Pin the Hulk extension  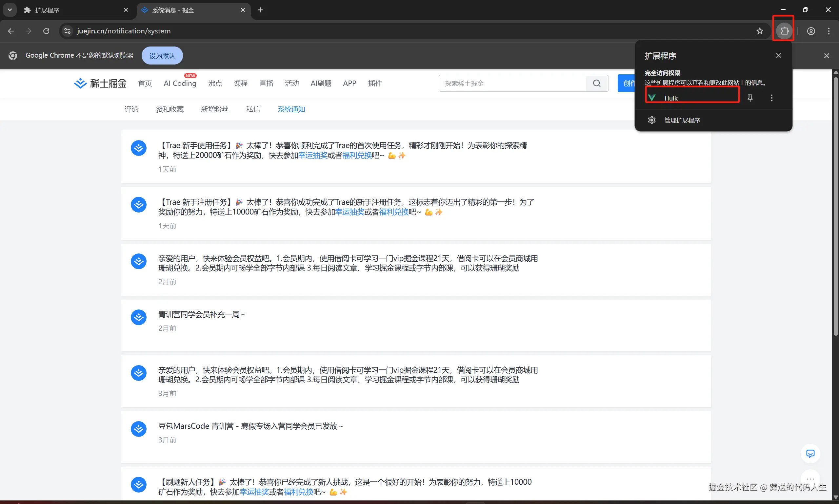pyautogui.click(x=750, y=98)
